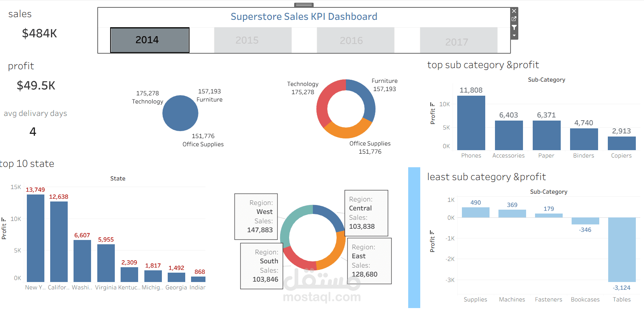
Task: Select the Supplies bar in least sub category
Action: point(476,212)
